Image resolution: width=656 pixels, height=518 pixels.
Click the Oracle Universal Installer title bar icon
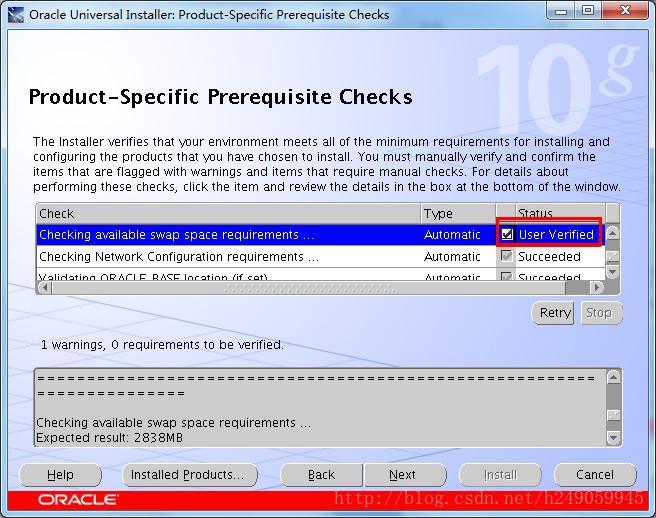tap(16, 15)
